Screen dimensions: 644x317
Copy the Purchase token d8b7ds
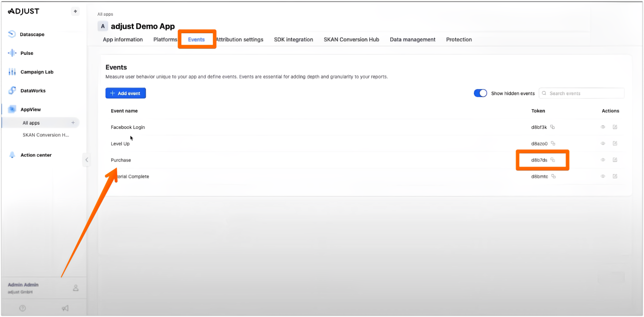(552, 160)
